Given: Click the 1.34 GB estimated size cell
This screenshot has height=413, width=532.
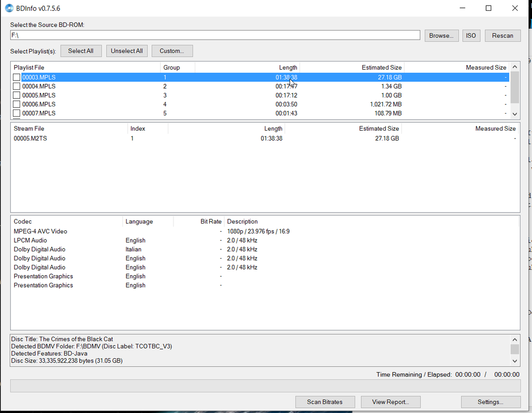Looking at the screenshot, I should pyautogui.click(x=391, y=86).
